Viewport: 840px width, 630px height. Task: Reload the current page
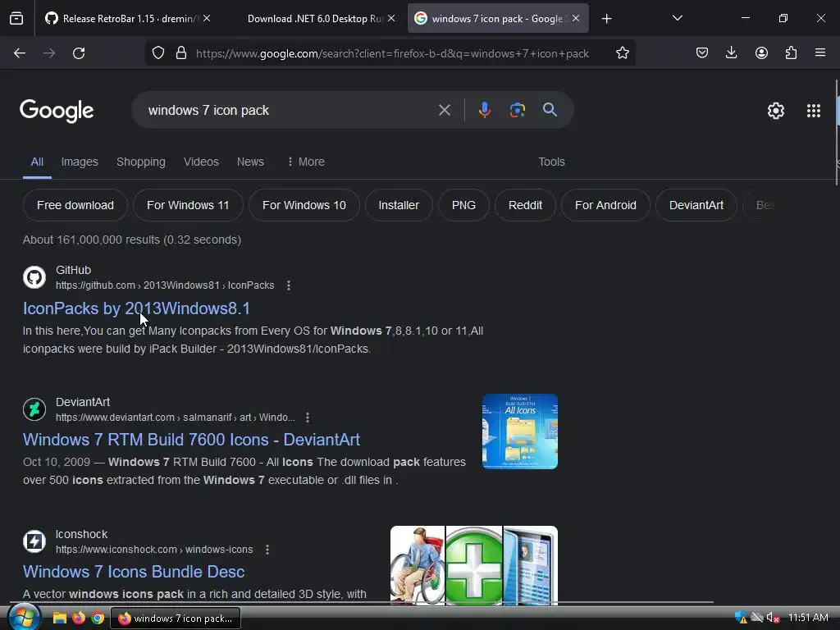pyautogui.click(x=79, y=53)
